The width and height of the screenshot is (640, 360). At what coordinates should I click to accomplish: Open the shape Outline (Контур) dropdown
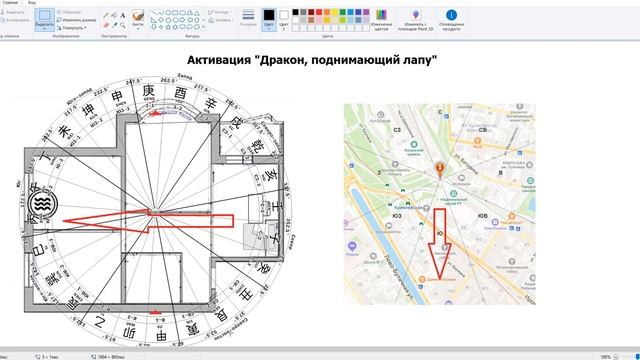[x=220, y=12]
